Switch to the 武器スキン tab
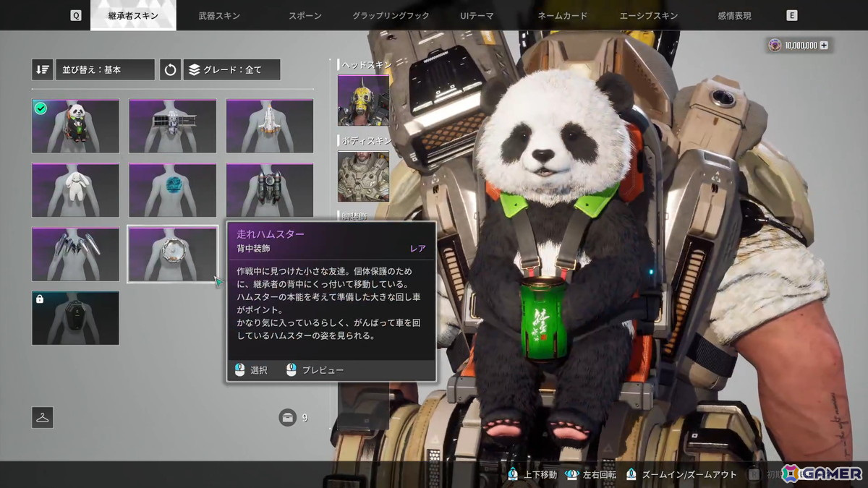This screenshot has width=868, height=488. [219, 15]
